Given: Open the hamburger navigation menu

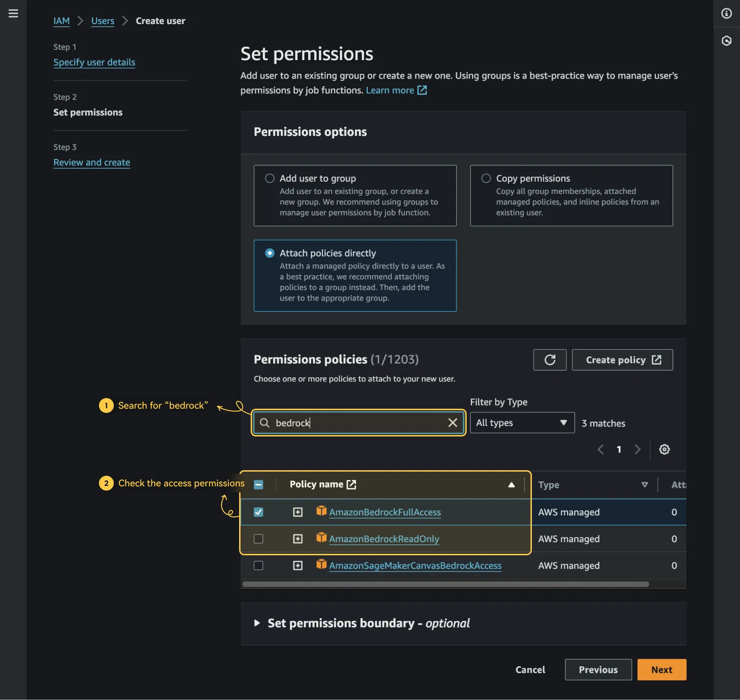Looking at the screenshot, I should pos(13,13).
